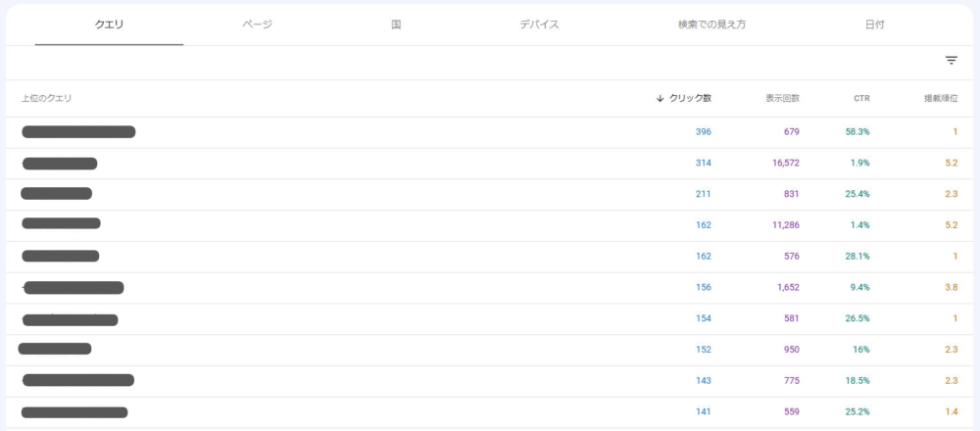The width and height of the screenshot is (980, 431).
Task: Open the デバイス tab
Action: [x=539, y=25]
